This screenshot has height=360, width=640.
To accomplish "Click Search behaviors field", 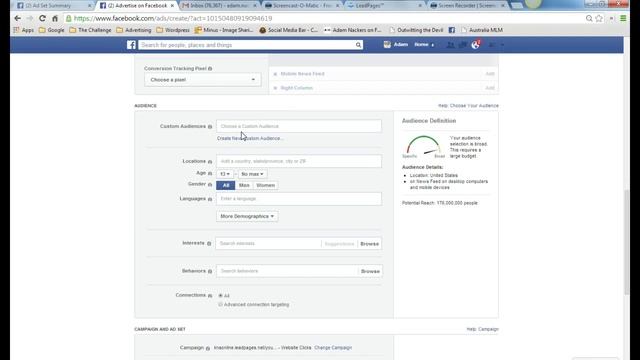I will coord(287,271).
